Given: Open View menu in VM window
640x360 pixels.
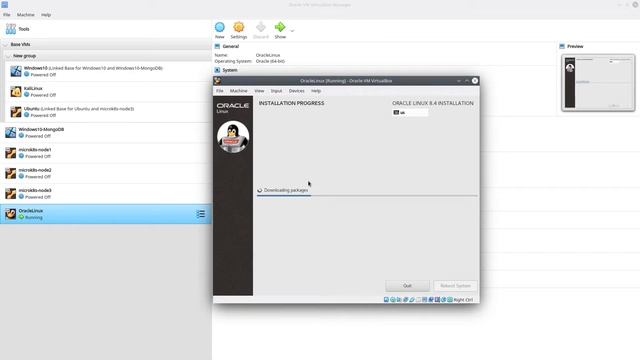Looking at the screenshot, I should (x=259, y=91).
